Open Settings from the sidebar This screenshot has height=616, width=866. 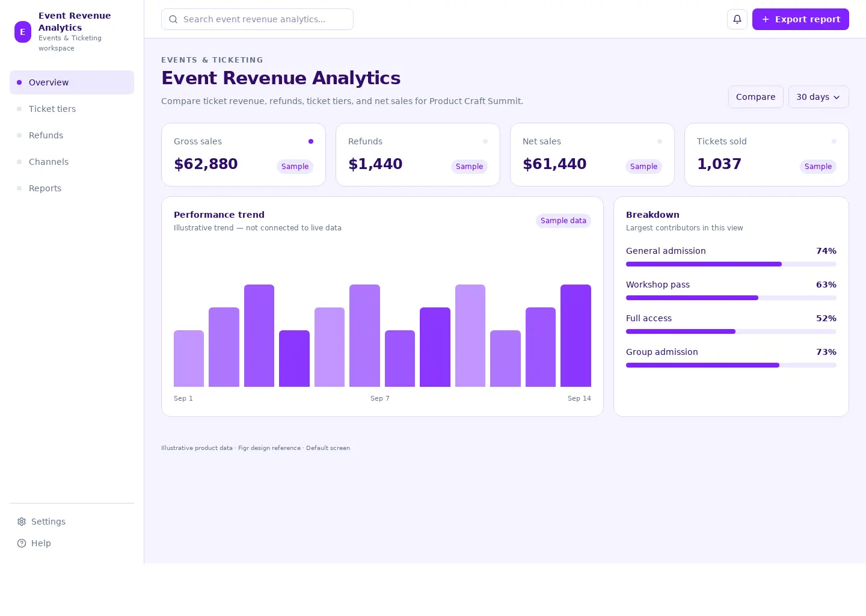[72, 522]
